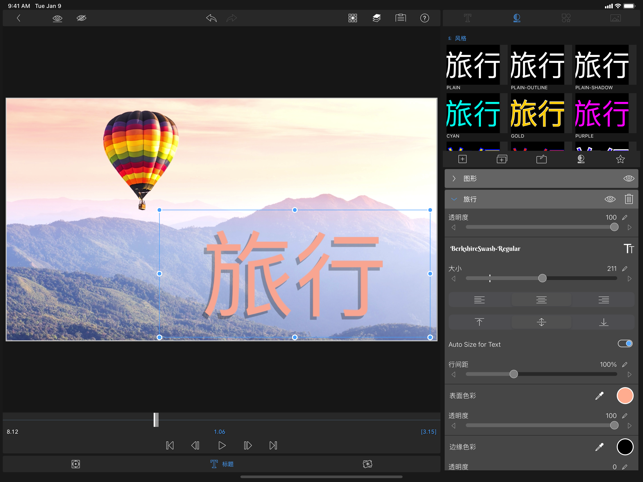Delete the 旅行 text layer with trash icon

pos(629,199)
